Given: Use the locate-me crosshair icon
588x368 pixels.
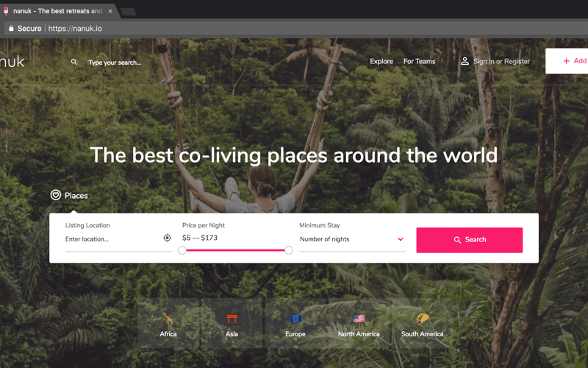Looking at the screenshot, I should tap(168, 238).
